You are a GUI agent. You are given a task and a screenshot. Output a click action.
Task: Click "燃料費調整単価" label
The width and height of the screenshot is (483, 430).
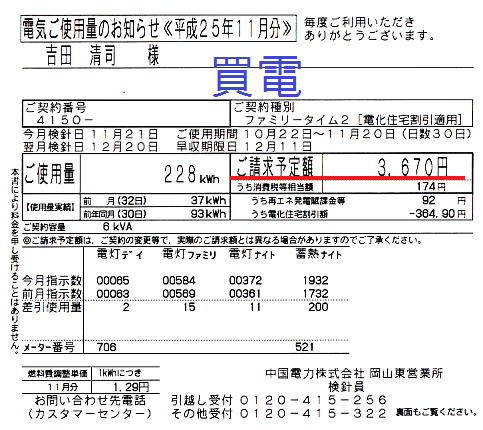coord(57,373)
